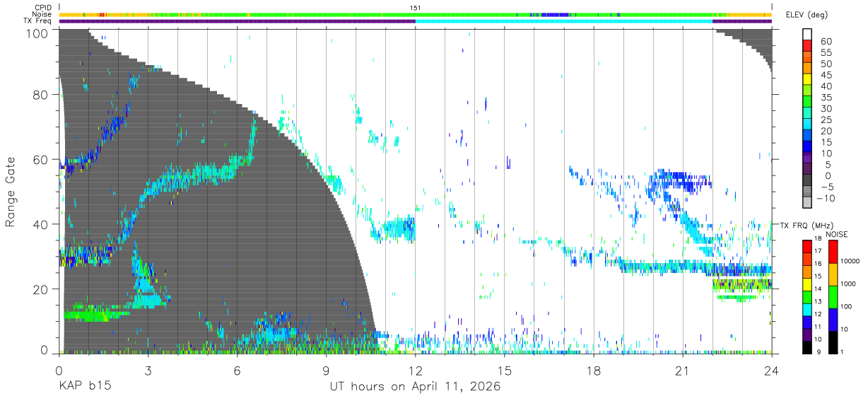Click the 14 label on TX FRQ legend
Viewport: 868px width, 401px height.
[x=818, y=289]
